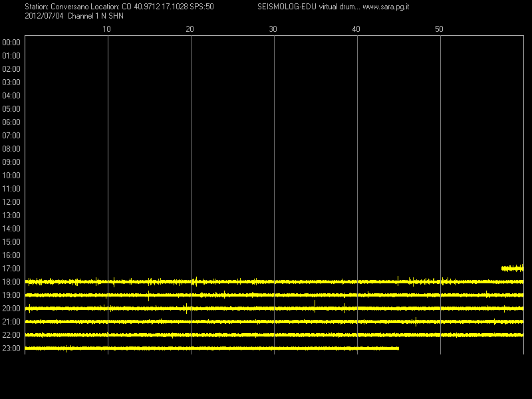Click the SEISMOLOG-EDU virtual drum title
532x399 pixels.
pos(309,7)
